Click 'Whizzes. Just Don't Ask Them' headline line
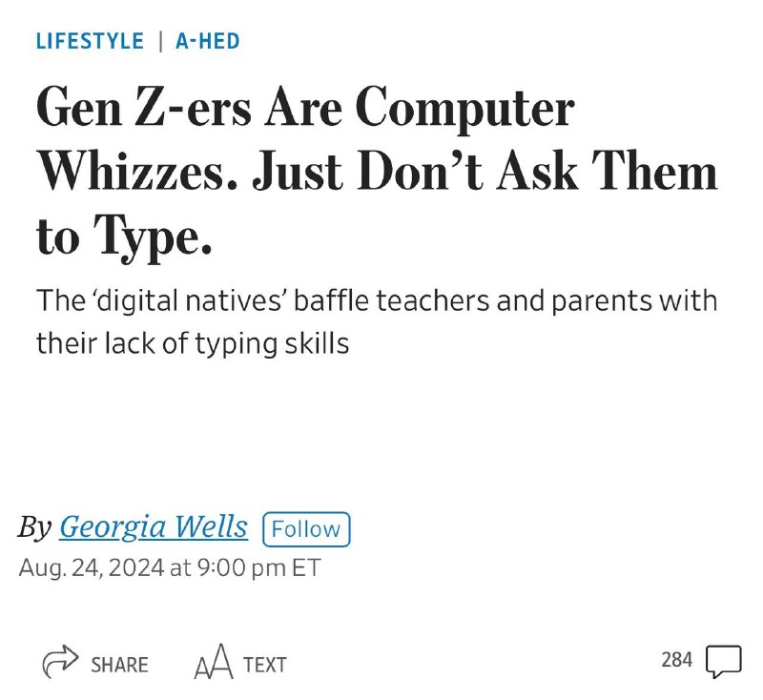Screen dimensions: 763x700 coord(377,173)
